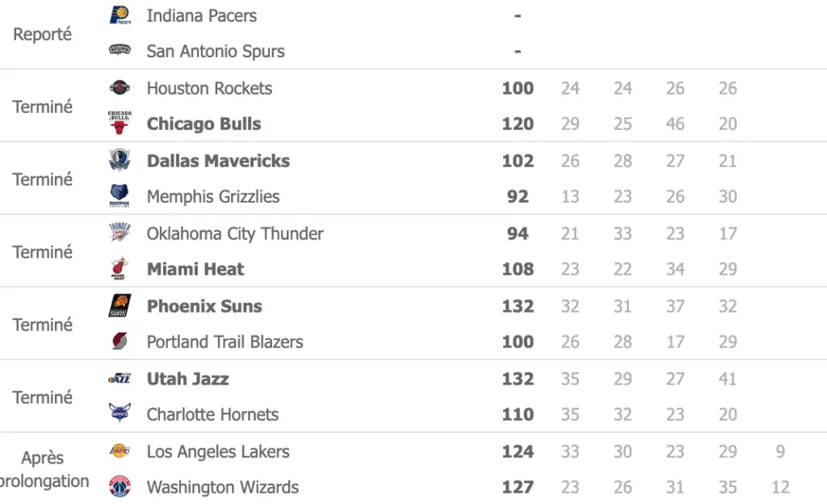Viewport: 827px width, 504px height.
Task: Click the Los Angeles Lakers logo
Action: pos(120,451)
